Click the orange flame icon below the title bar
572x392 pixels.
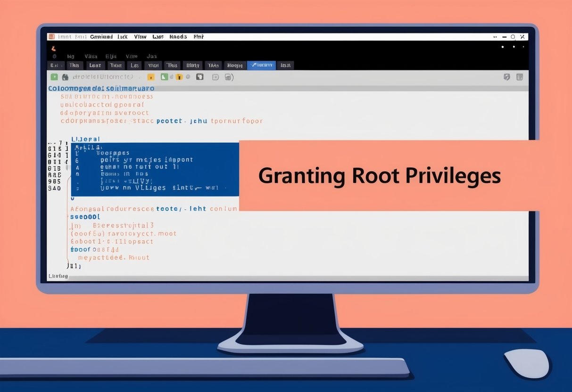[53, 48]
